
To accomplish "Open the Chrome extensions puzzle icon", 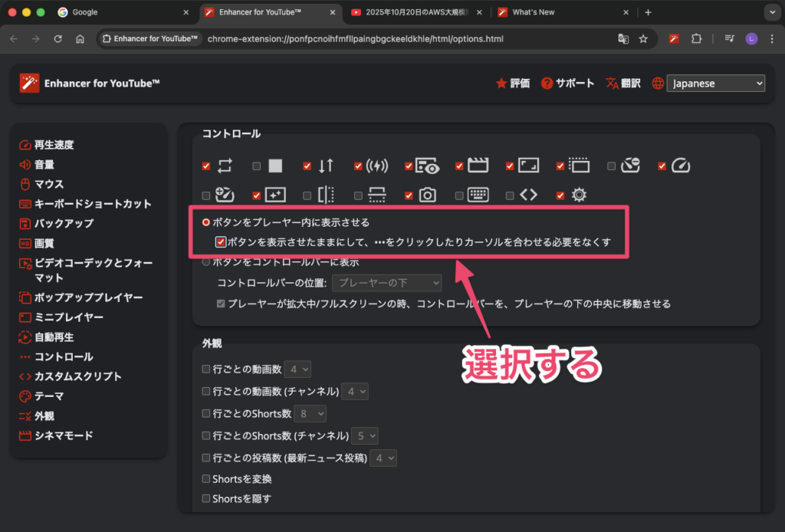I will (696, 39).
